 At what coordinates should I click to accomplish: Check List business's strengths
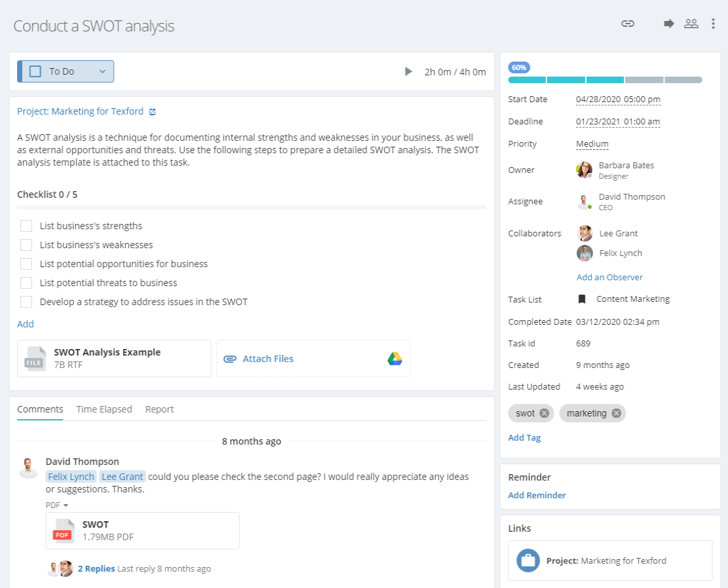pos(26,226)
